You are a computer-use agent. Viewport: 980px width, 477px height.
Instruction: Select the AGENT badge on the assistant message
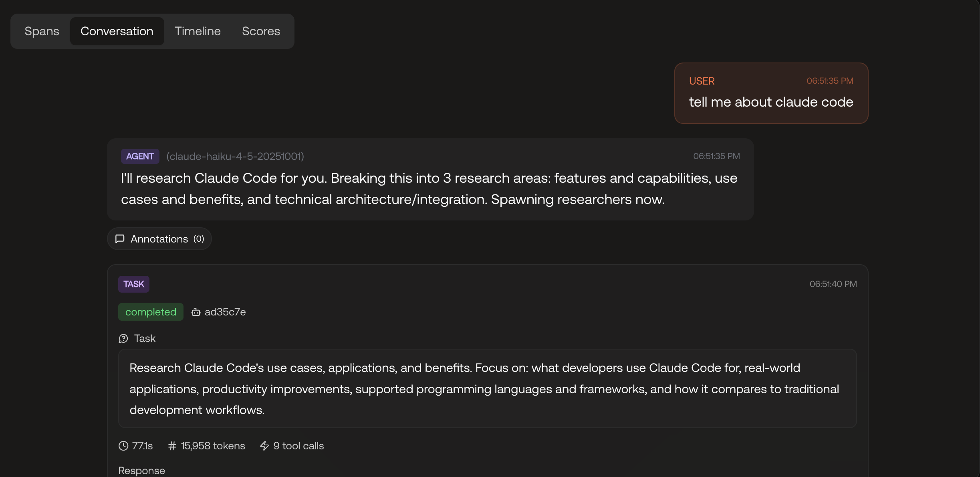[x=140, y=156]
